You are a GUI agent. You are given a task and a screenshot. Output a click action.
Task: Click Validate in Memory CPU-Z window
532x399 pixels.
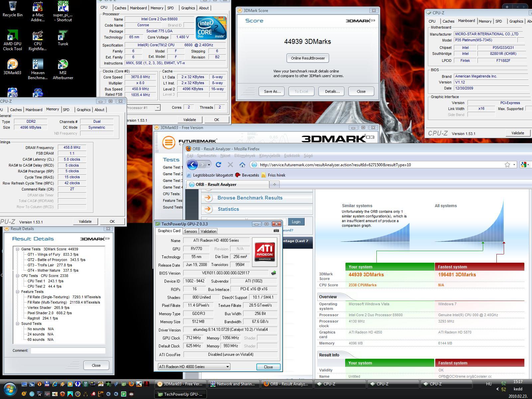85,221
